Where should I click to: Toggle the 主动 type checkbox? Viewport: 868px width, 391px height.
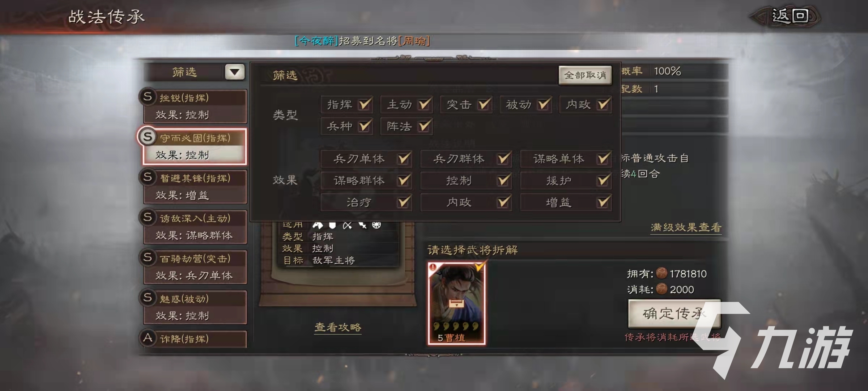point(424,105)
